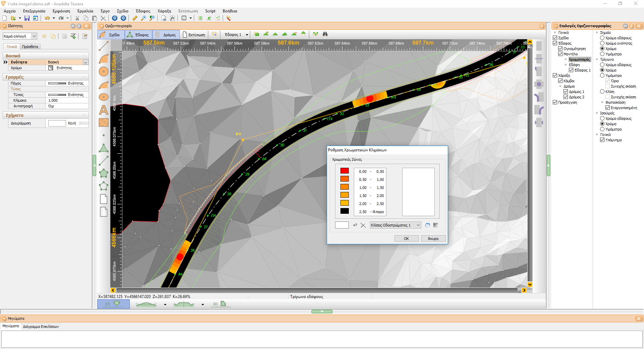
Task: Select the text tool with letter A
Action: tap(104, 110)
